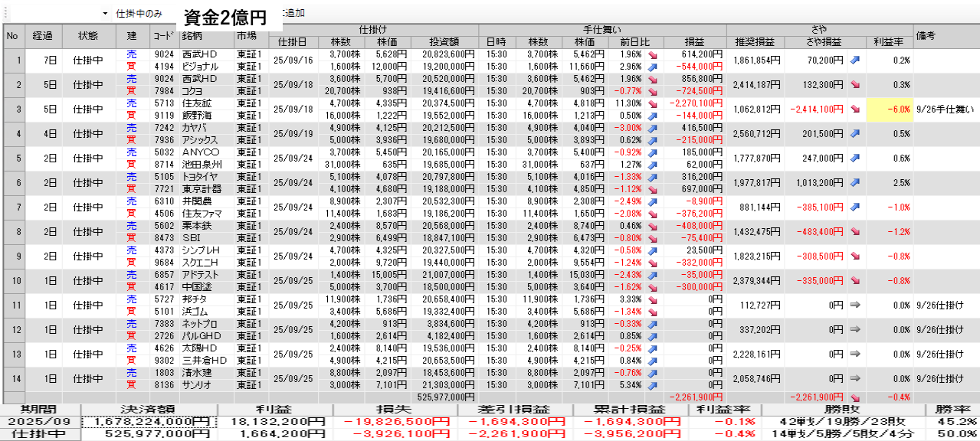Expand the 仕掛中のみ filter selector
This screenshot has width=980, height=441.
tap(138, 14)
